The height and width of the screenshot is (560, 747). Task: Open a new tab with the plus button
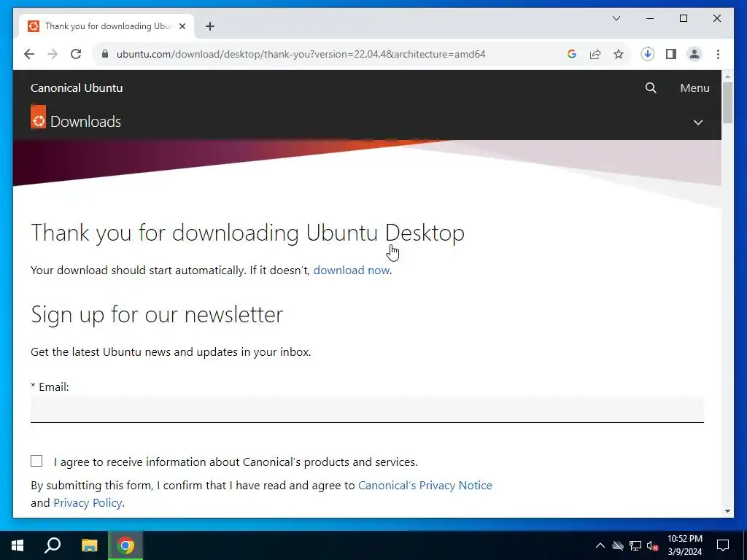tap(210, 26)
